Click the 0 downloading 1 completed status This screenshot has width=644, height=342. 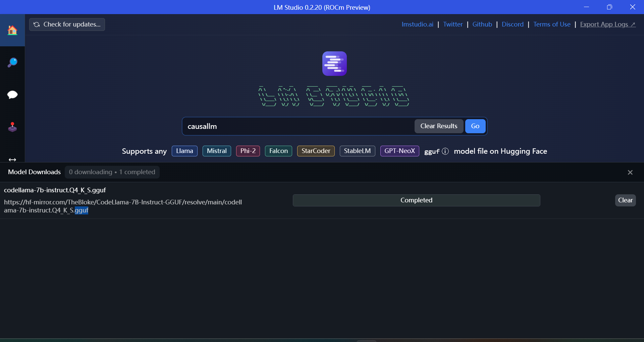[x=112, y=172]
